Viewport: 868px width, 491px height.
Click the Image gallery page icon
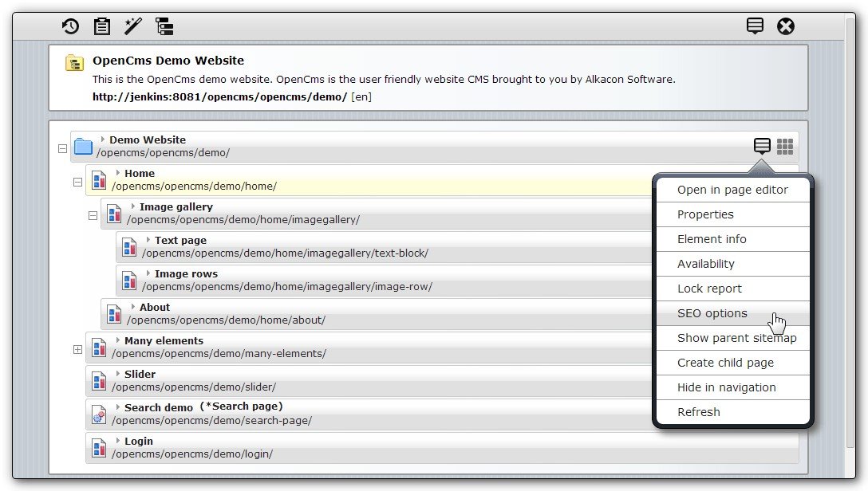(114, 214)
